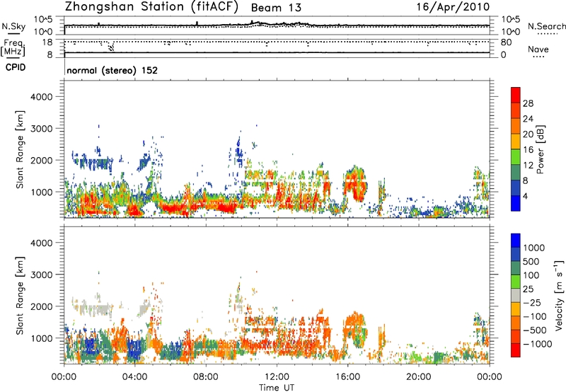Click the "16" value on power color bar

coord(528,150)
